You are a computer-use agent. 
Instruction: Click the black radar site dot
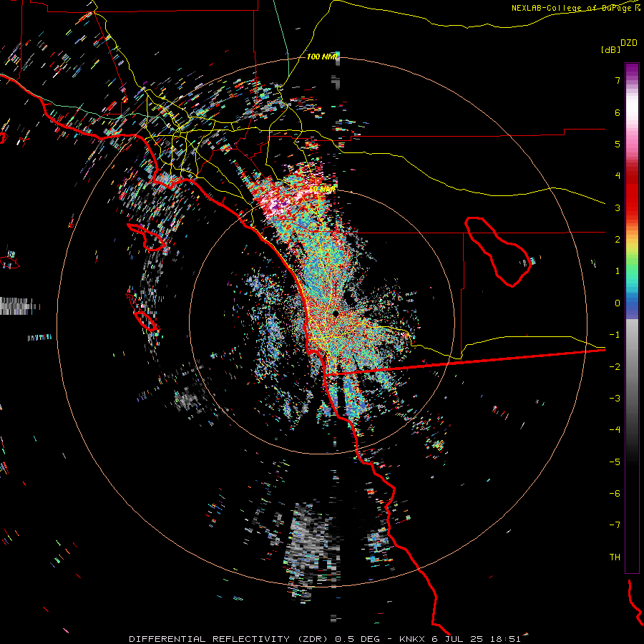tap(336, 313)
